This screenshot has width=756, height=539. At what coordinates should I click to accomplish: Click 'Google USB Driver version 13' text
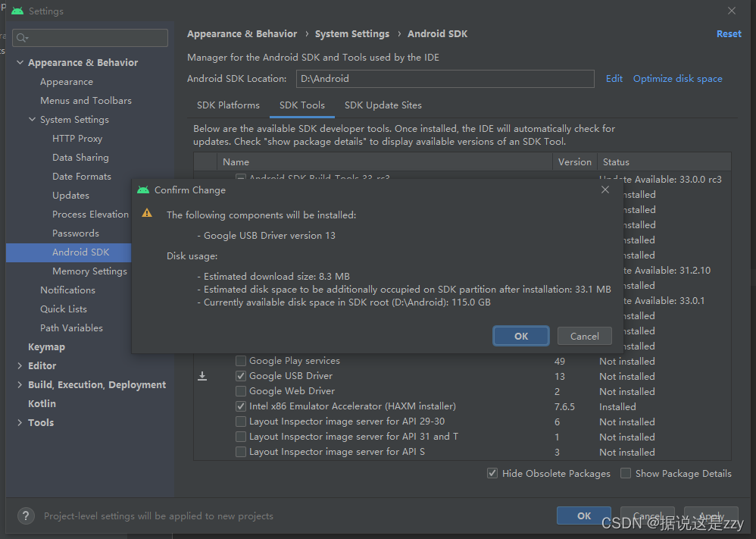click(270, 236)
